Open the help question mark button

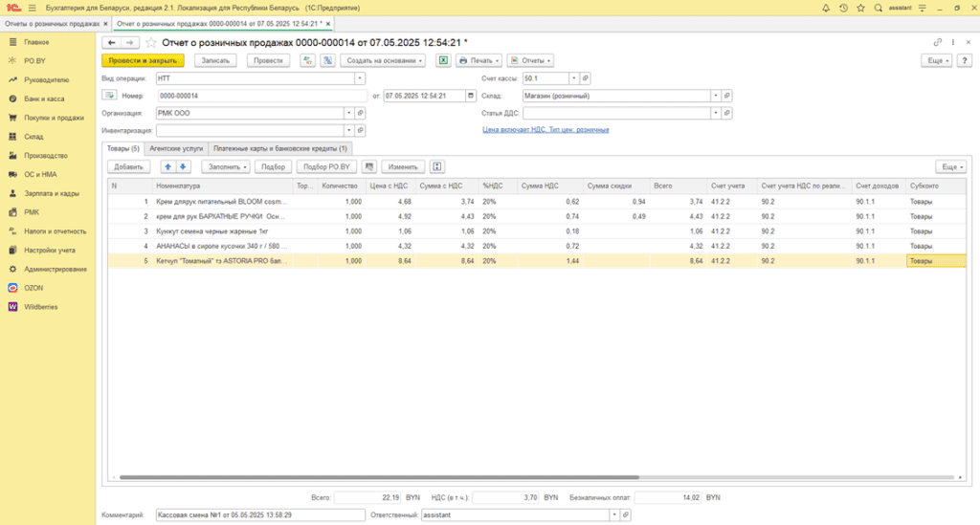click(965, 60)
